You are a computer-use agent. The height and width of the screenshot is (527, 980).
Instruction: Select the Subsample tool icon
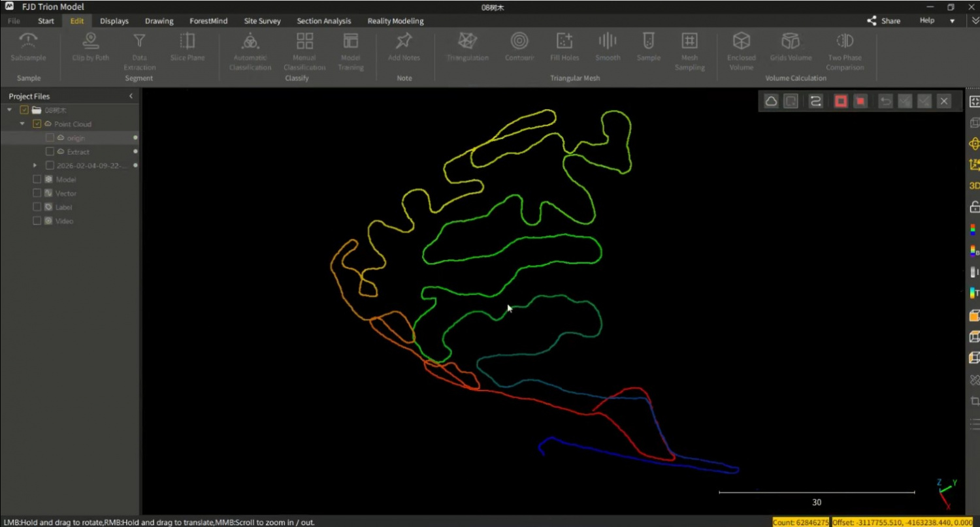pyautogui.click(x=28, y=41)
